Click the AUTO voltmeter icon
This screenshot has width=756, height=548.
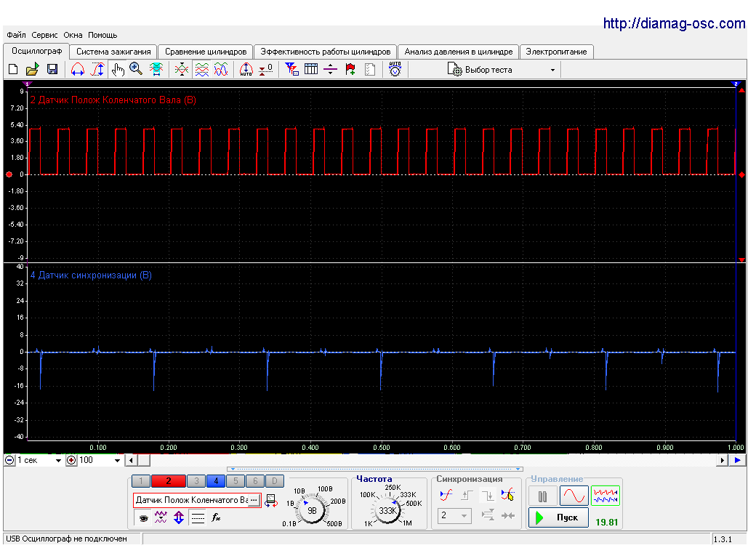point(395,70)
